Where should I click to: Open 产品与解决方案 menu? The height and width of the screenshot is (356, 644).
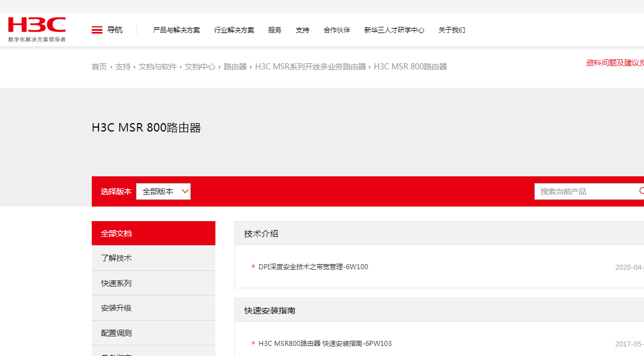coord(176,30)
